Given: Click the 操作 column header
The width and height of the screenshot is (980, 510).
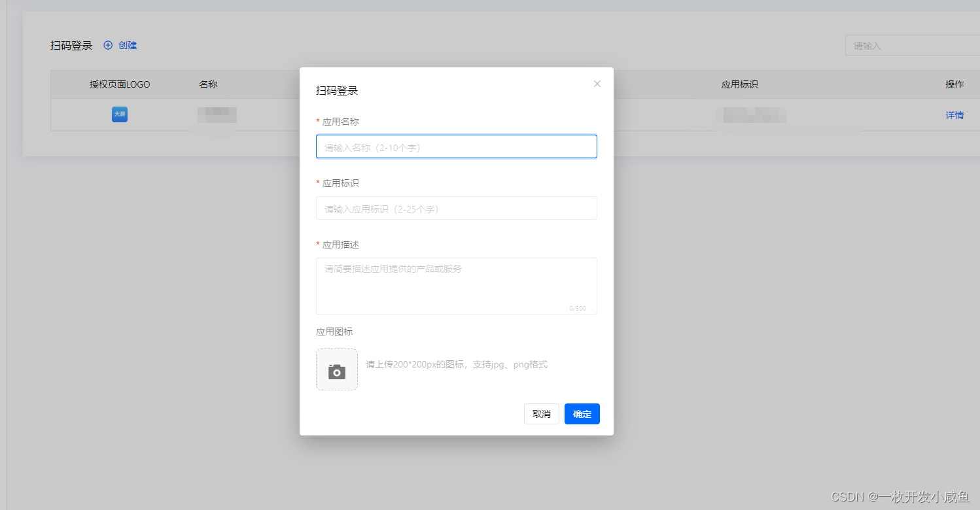Looking at the screenshot, I should point(954,84).
